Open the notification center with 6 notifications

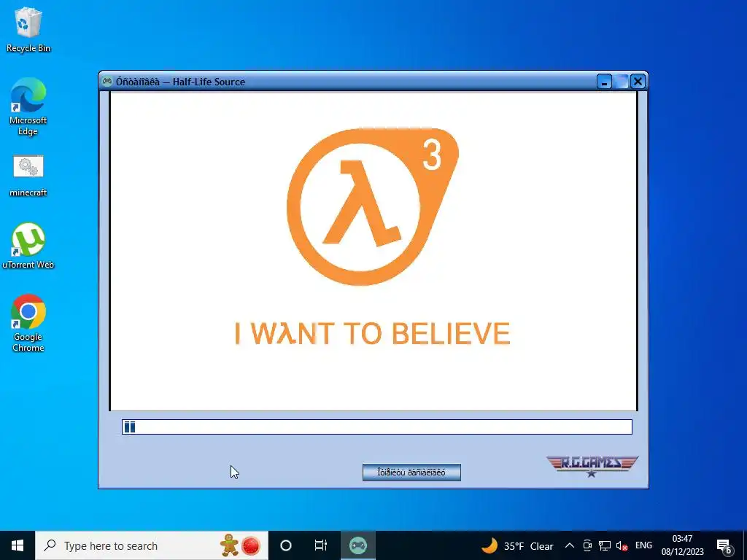[724, 545]
